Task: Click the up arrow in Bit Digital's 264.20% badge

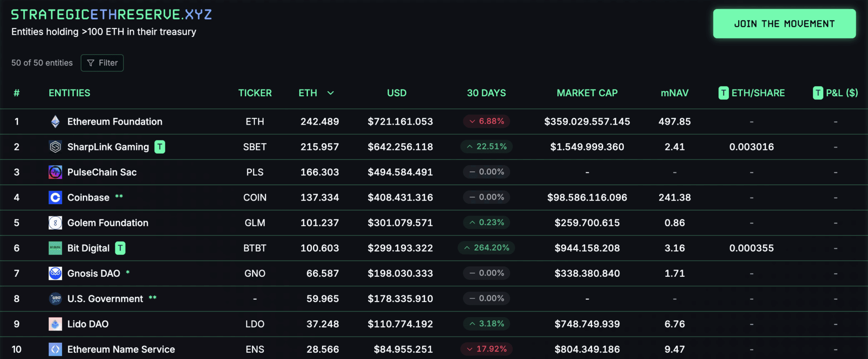Action: pos(467,248)
